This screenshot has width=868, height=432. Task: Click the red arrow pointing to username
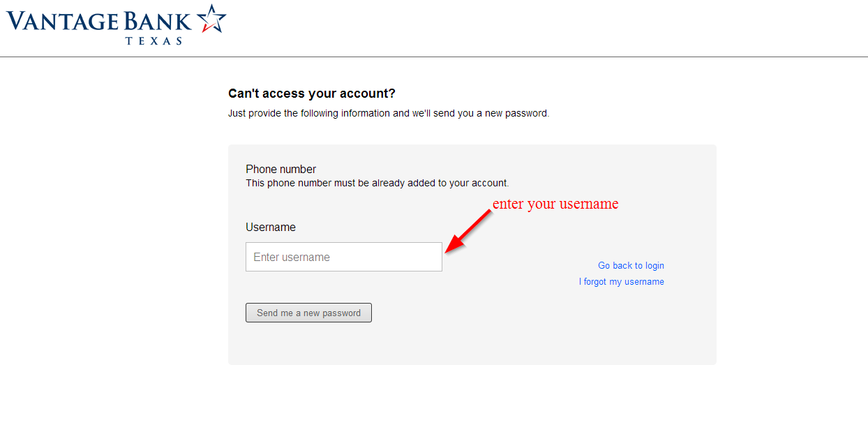click(x=468, y=231)
